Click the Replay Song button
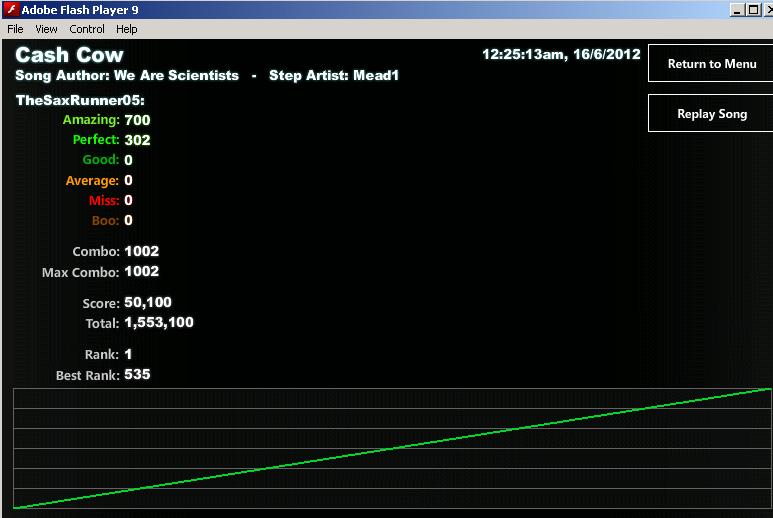Screen dimensions: 773x518 point(711,113)
